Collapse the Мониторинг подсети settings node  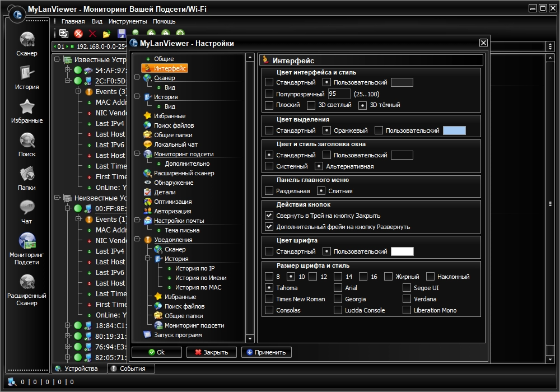[x=137, y=154]
